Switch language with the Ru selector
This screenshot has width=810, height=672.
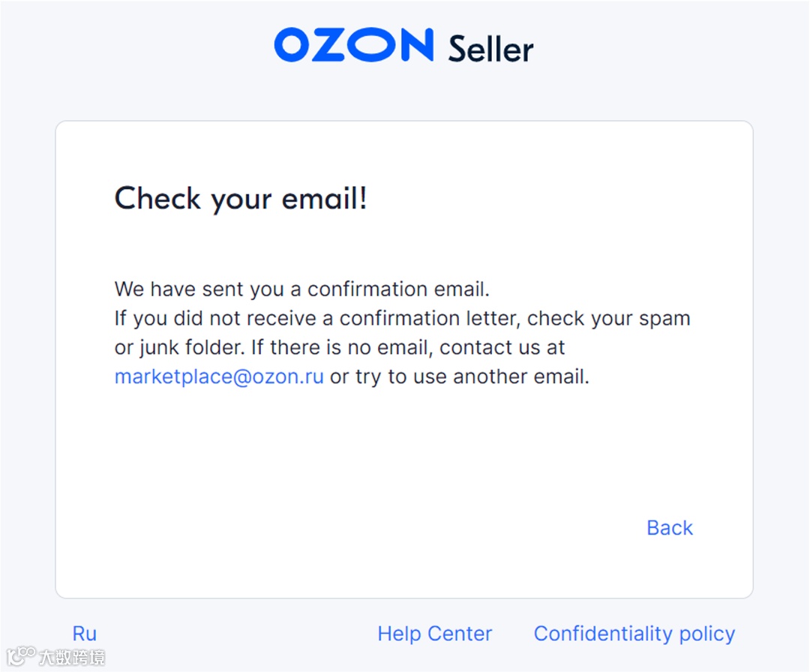coord(85,634)
